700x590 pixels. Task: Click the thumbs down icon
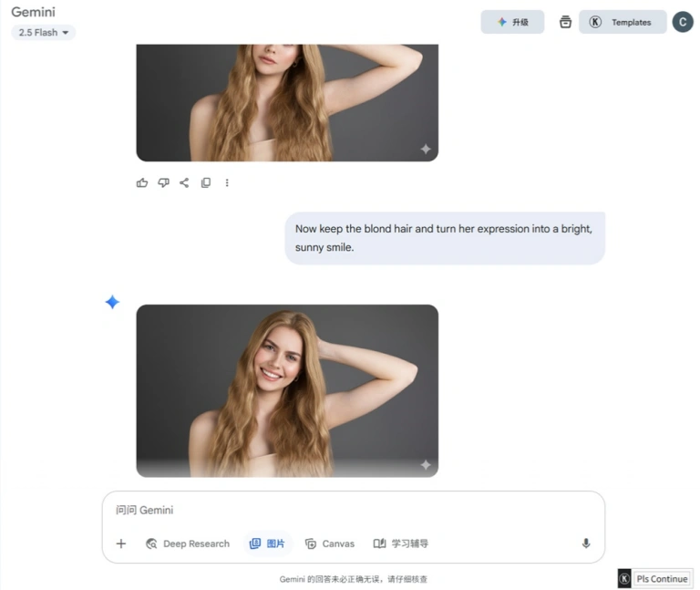click(163, 182)
